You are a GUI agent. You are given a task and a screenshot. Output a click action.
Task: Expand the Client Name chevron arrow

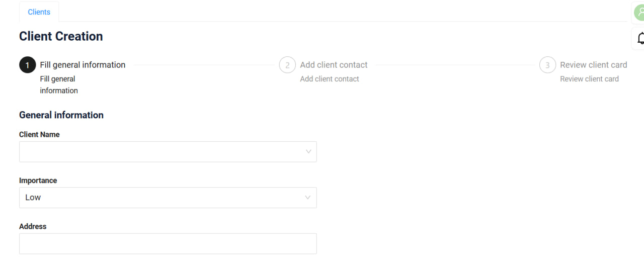308,151
